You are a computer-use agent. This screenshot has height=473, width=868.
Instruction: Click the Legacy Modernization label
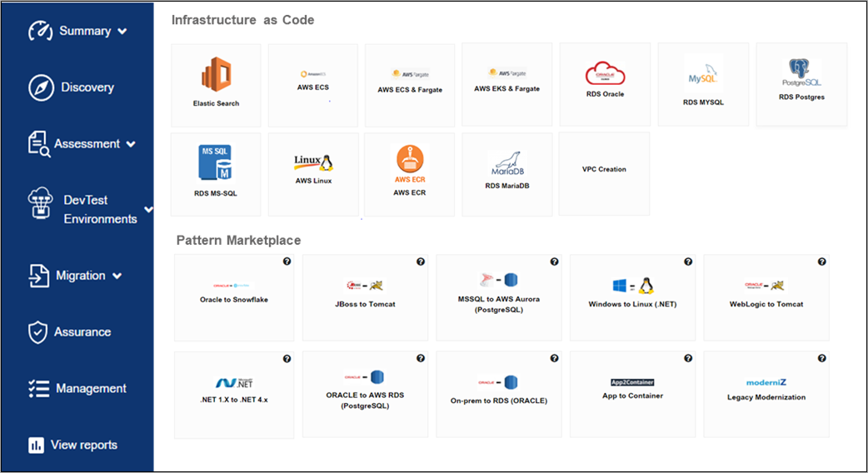tap(766, 397)
